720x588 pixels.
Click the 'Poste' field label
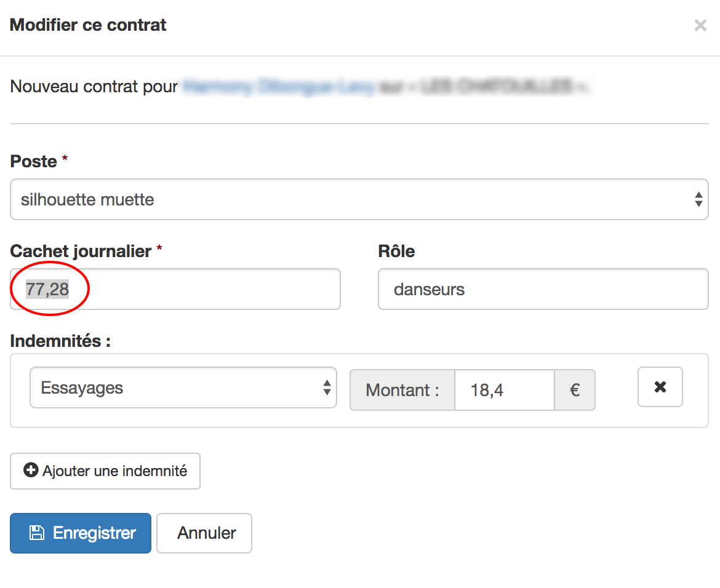tap(33, 161)
